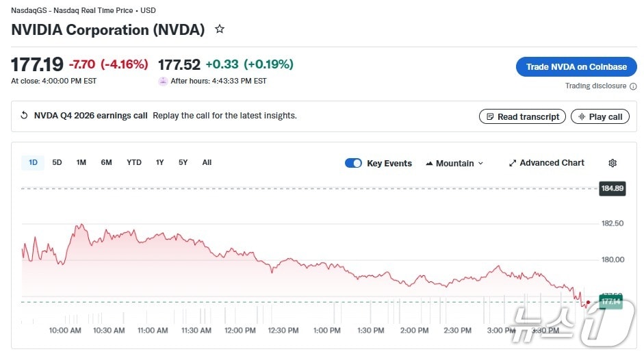The height and width of the screenshot is (356, 644).
Task: Click the after hours moon icon
Action: pyautogui.click(x=163, y=81)
